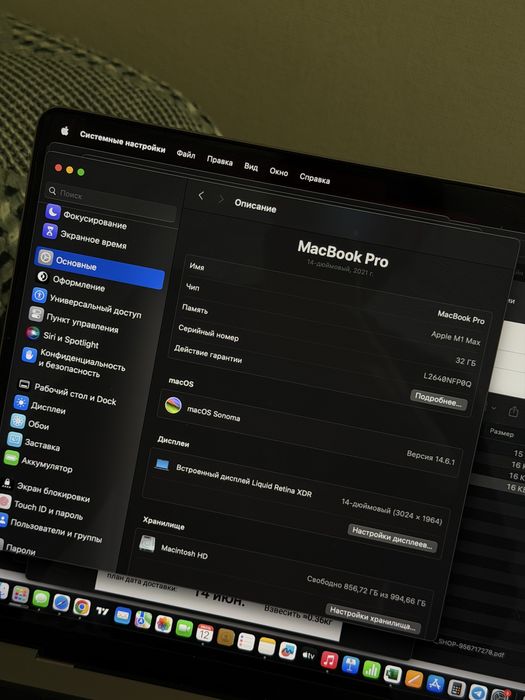Launch Google Chrome from the Dock
The height and width of the screenshot is (700, 525).
click(82, 607)
